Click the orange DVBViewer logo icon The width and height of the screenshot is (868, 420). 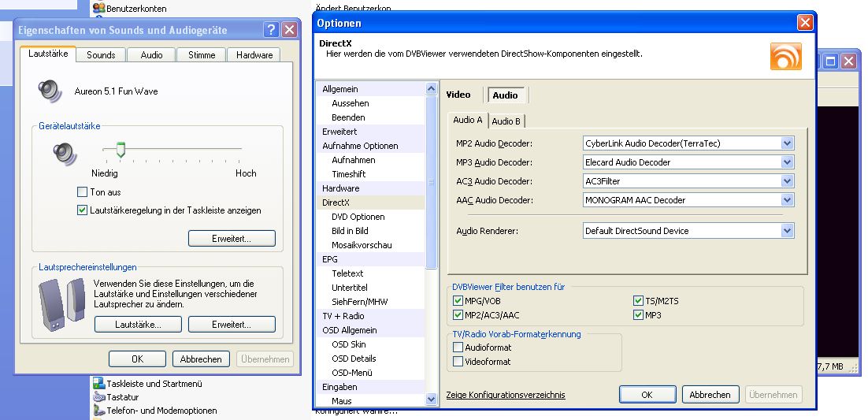pyautogui.click(x=785, y=57)
